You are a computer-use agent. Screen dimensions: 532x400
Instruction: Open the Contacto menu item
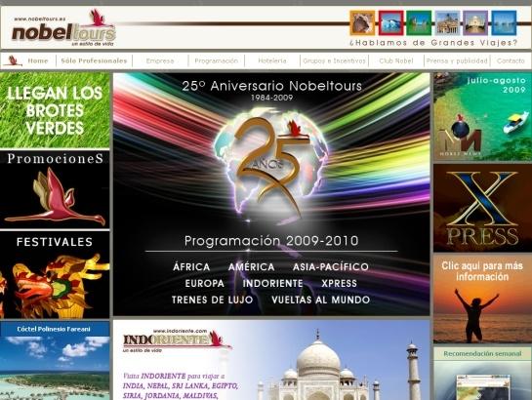(x=511, y=61)
